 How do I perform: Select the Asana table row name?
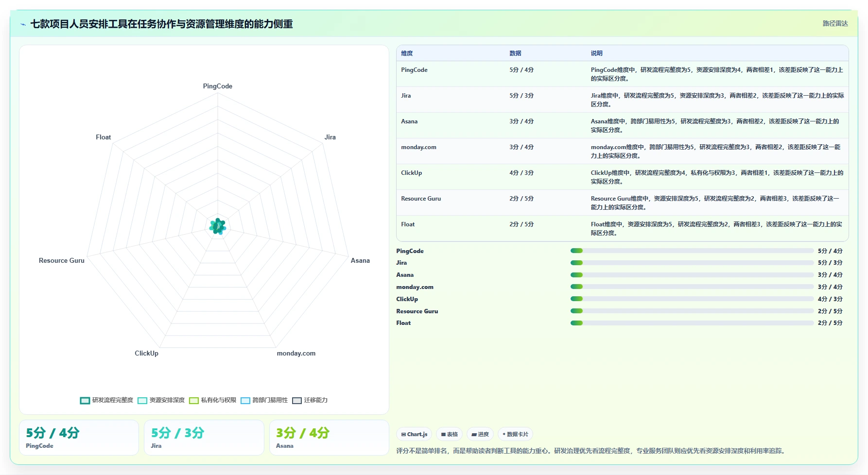tap(409, 121)
